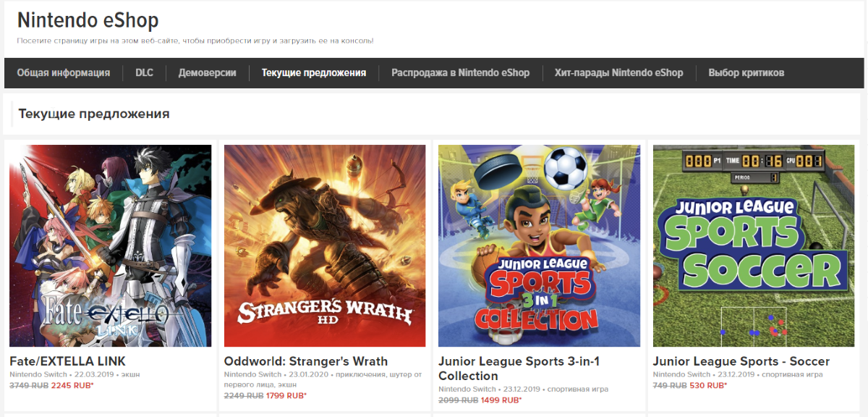Click the Посетите страницу игры subtitle text

click(x=195, y=41)
